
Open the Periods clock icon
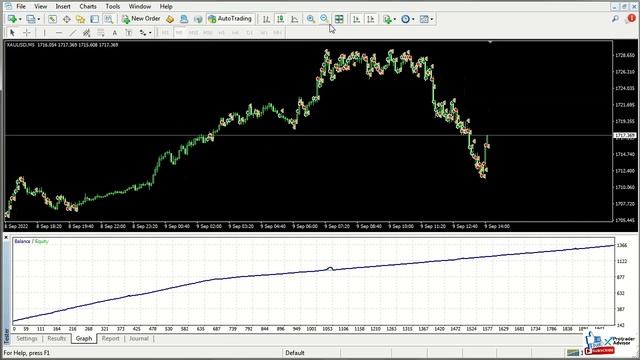click(x=405, y=19)
